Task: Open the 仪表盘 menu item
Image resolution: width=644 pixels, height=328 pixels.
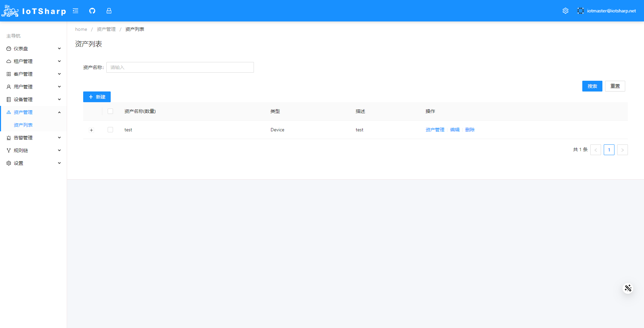Action: pyautogui.click(x=33, y=49)
